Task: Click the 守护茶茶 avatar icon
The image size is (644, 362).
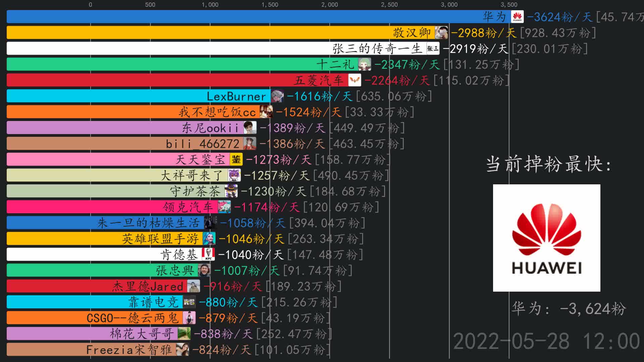Action: pos(231,191)
